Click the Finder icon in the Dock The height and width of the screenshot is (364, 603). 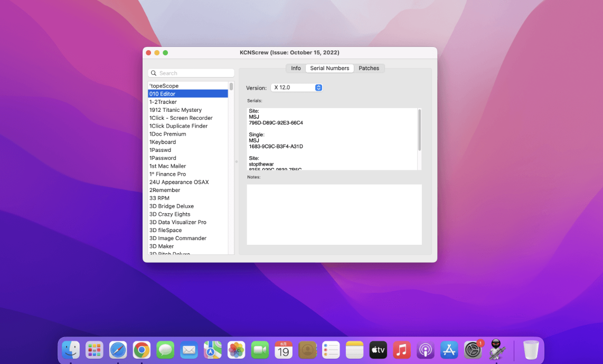point(70,349)
